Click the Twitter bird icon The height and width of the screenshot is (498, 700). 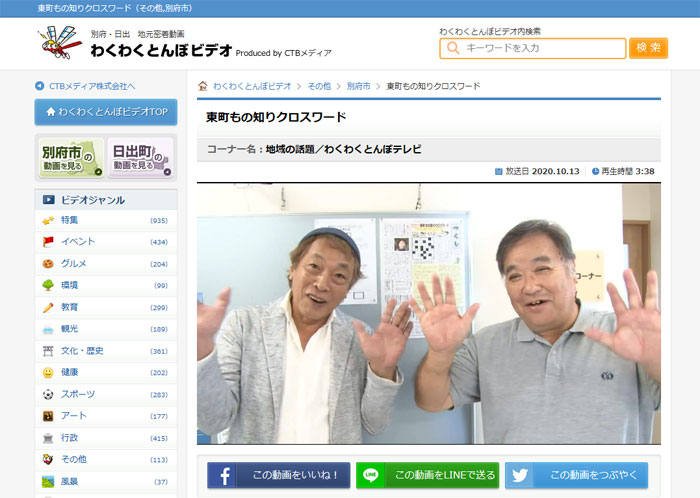pos(520,476)
